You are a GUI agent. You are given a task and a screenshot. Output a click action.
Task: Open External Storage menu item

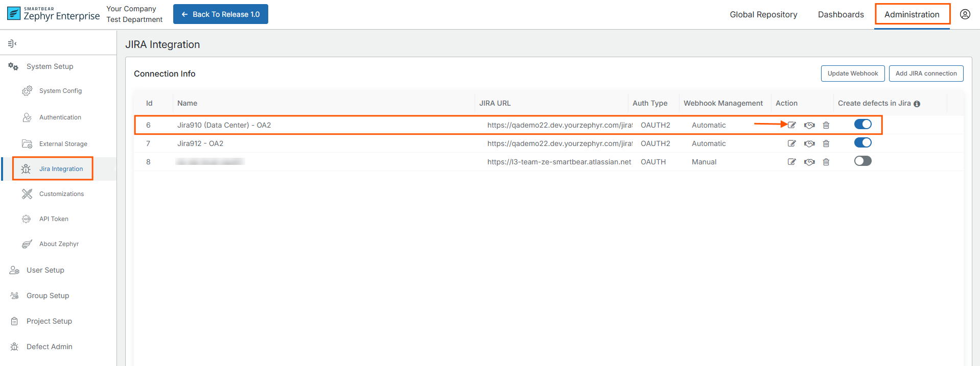point(63,144)
